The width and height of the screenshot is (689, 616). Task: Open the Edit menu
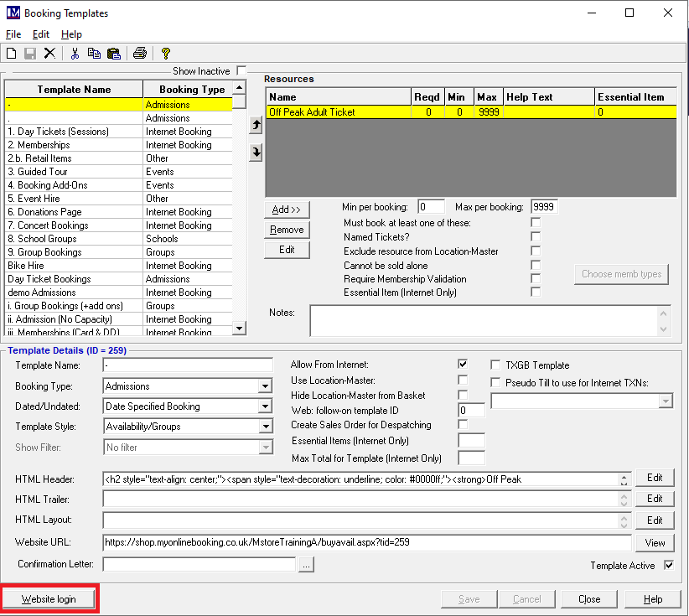[x=41, y=34]
